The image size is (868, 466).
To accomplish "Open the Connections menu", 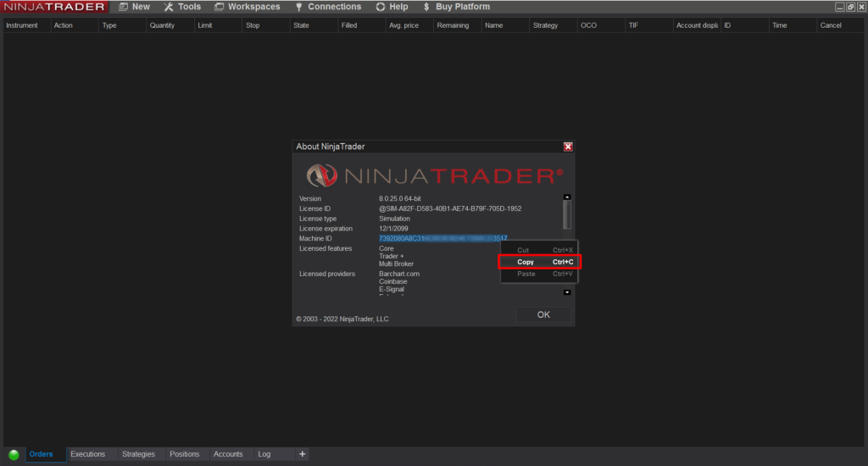I will pyautogui.click(x=328, y=7).
